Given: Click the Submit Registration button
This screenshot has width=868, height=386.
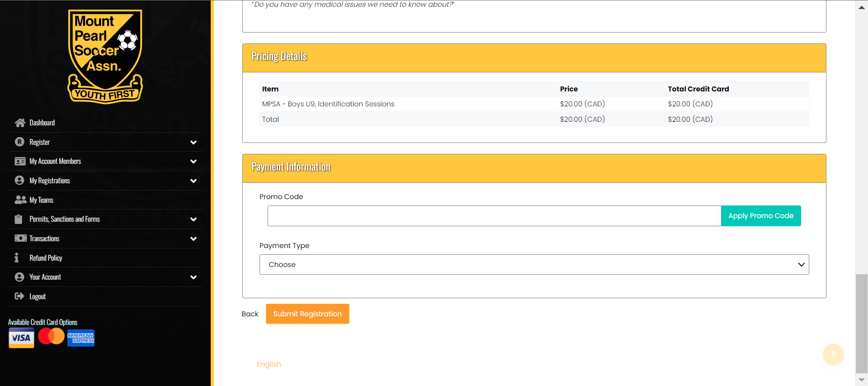Looking at the screenshot, I should click(307, 314).
